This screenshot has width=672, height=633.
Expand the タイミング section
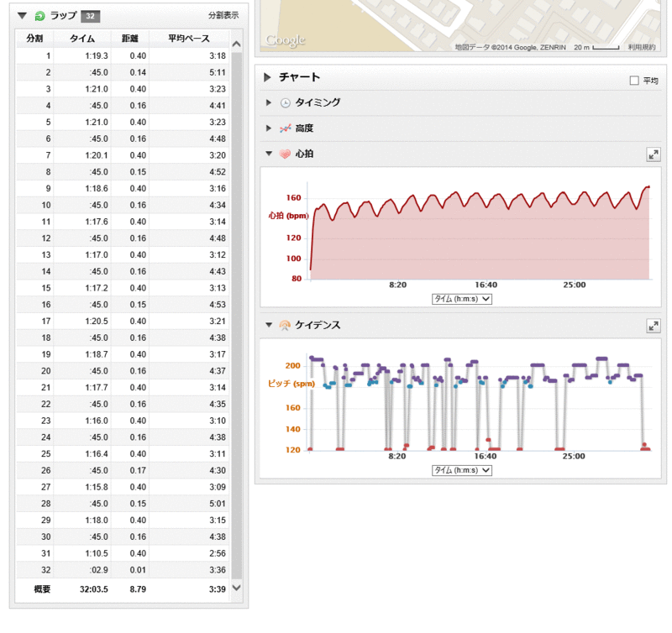tap(269, 103)
